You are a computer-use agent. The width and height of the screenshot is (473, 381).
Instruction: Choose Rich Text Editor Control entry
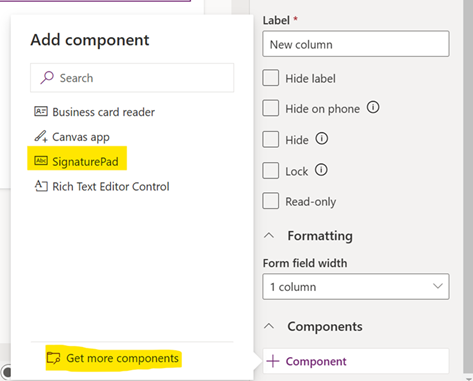[102, 186]
